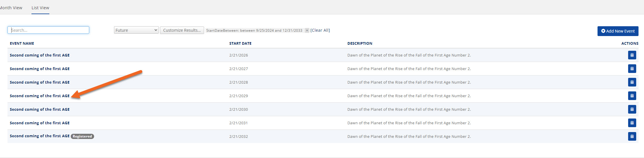Click calendar icon for the 2/21/2026 event
The height and width of the screenshot is (158, 644).
click(632, 55)
